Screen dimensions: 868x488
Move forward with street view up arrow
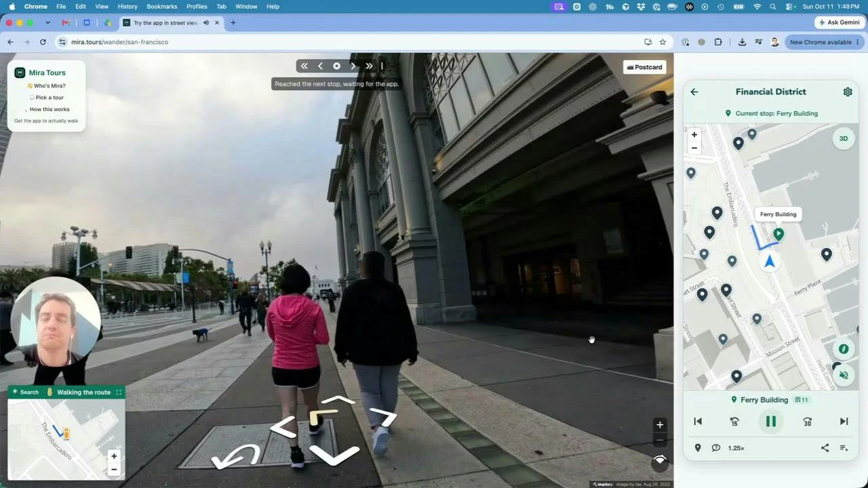click(339, 401)
